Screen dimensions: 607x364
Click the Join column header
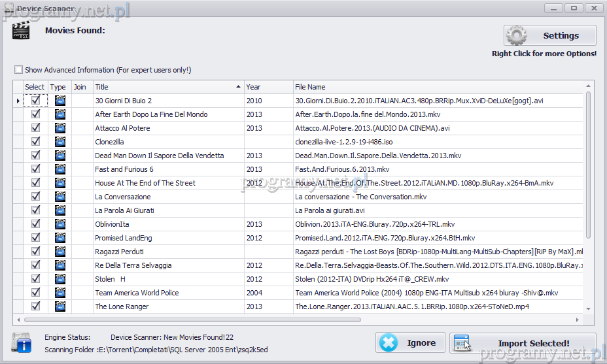point(81,87)
